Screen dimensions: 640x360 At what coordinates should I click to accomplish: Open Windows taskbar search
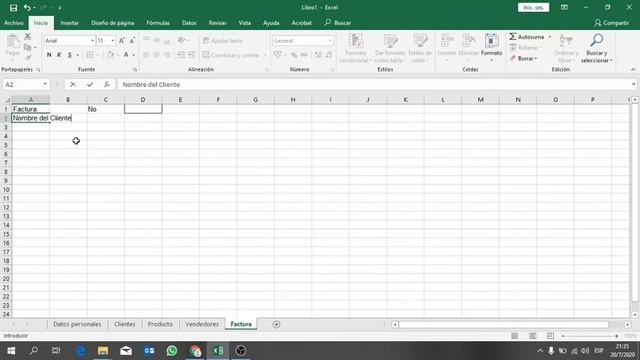pyautogui.click(x=34, y=351)
